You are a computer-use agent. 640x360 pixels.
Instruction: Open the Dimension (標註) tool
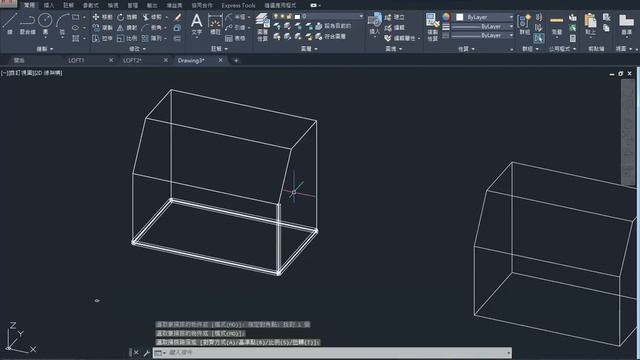215,24
